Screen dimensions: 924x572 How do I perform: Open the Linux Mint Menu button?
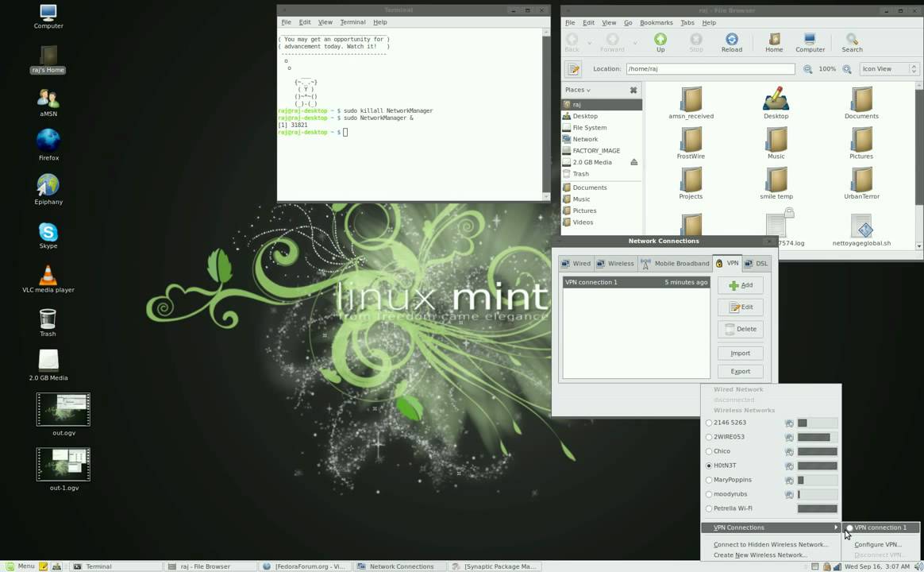pyautogui.click(x=21, y=566)
